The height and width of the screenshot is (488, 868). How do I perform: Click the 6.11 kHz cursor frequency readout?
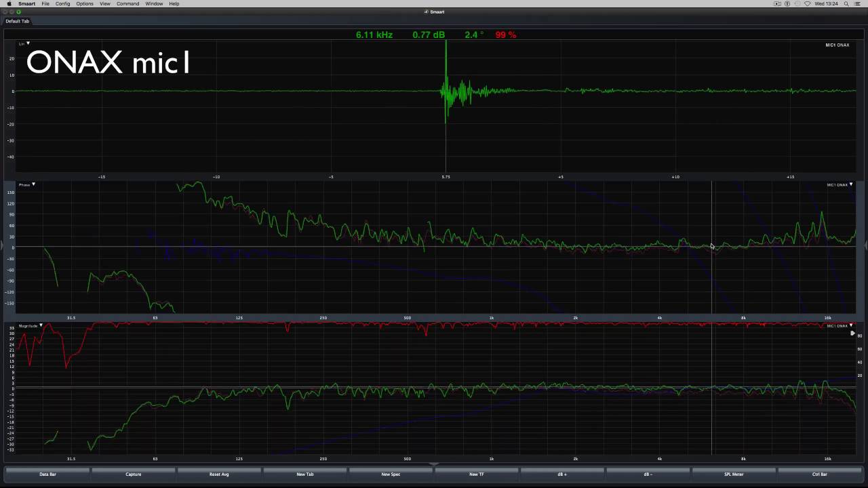tap(374, 35)
